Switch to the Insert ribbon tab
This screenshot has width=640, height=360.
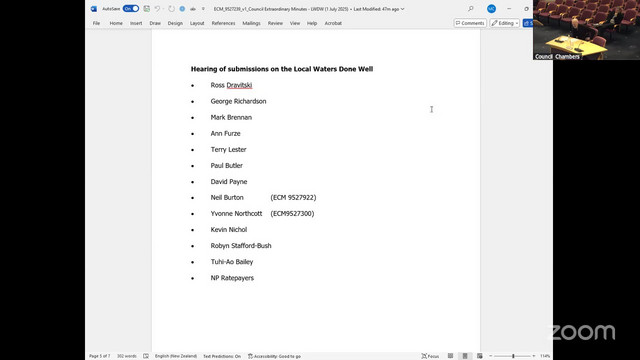pos(136,23)
